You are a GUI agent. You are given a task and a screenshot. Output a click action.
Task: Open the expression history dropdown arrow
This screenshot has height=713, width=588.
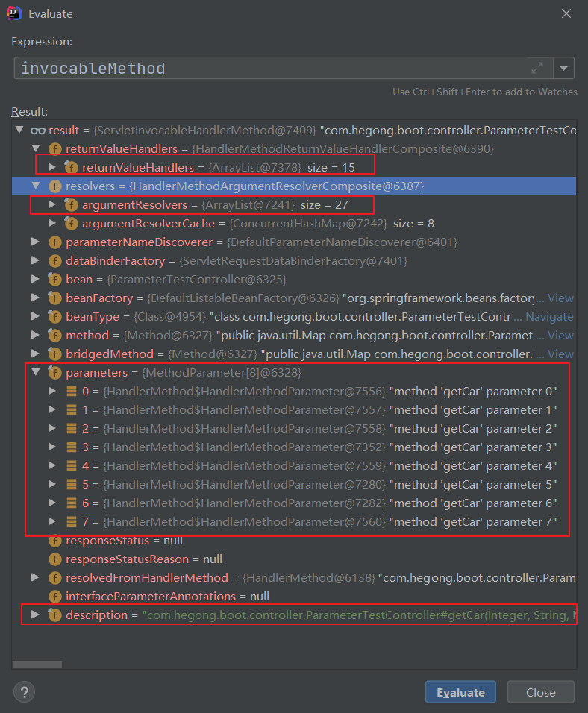pyautogui.click(x=564, y=68)
